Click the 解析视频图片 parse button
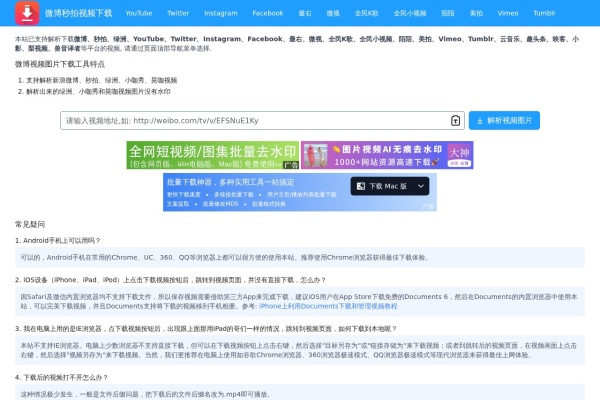 click(504, 121)
